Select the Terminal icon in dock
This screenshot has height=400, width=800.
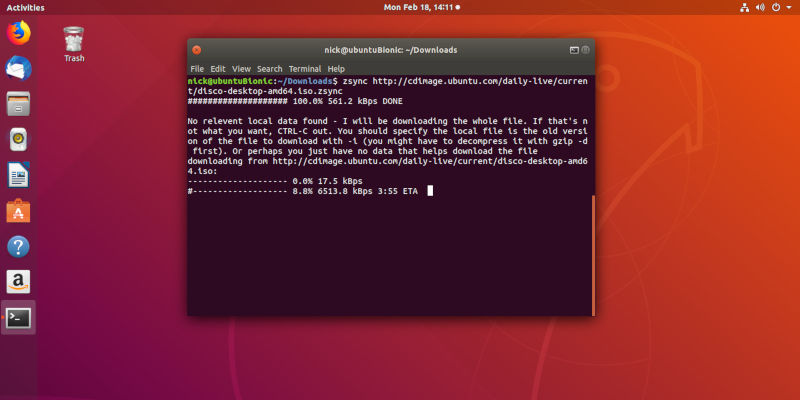point(18,318)
